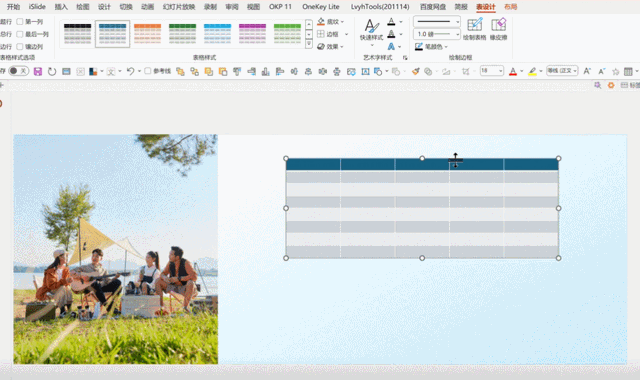
Task: Open the Pen Color (笔颜色) menu
Action: (x=431, y=47)
